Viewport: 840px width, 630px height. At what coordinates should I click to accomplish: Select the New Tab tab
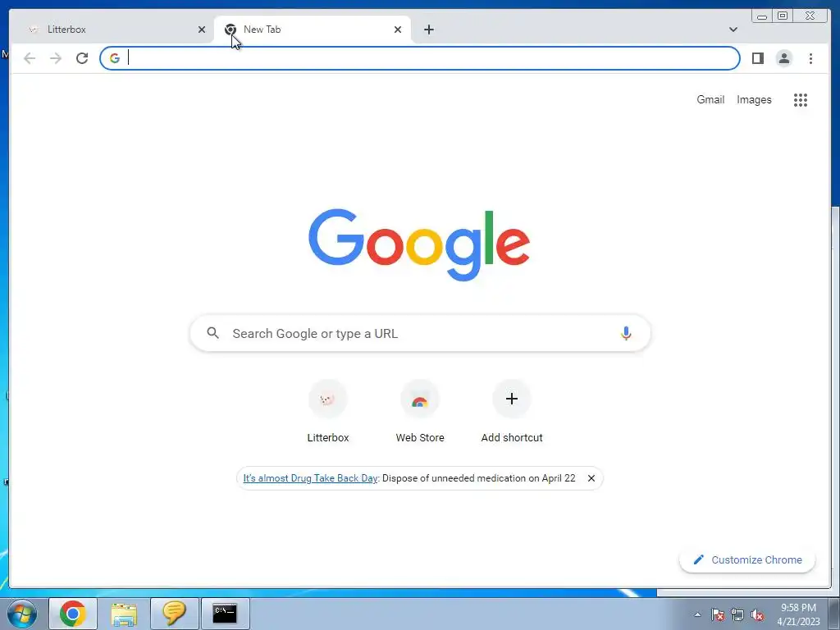pos(312,30)
